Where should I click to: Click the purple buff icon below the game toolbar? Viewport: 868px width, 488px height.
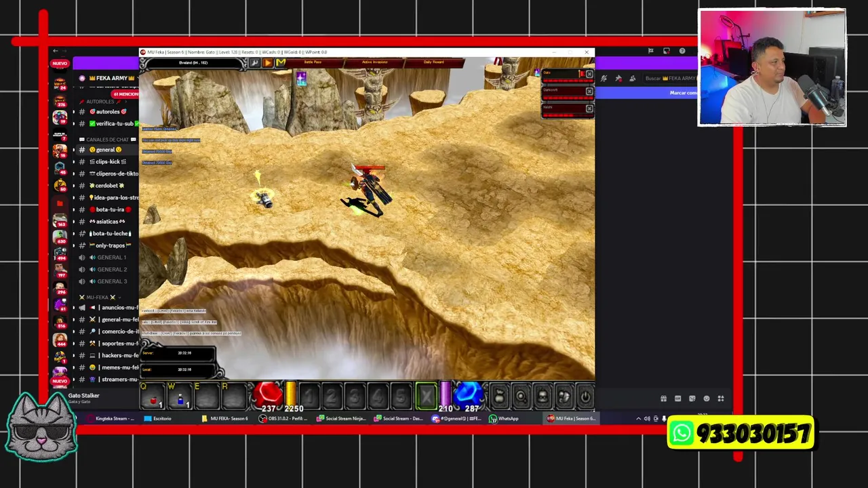click(301, 79)
